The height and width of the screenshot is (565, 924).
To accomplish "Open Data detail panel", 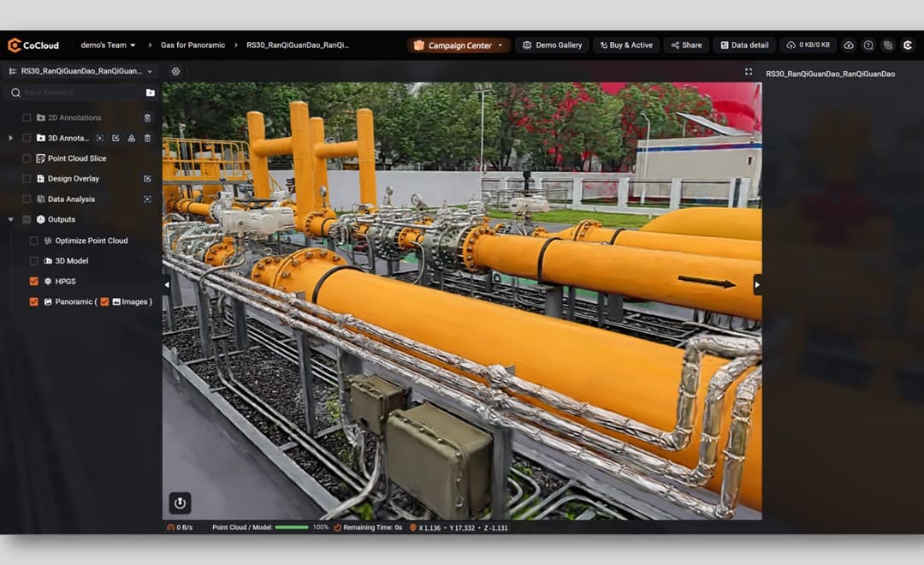I will (x=744, y=45).
